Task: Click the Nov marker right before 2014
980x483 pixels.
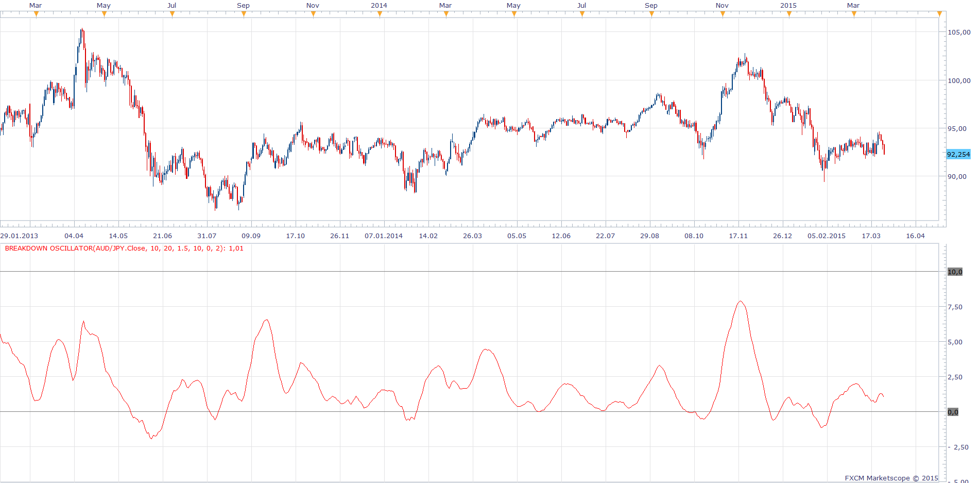Action: point(313,14)
